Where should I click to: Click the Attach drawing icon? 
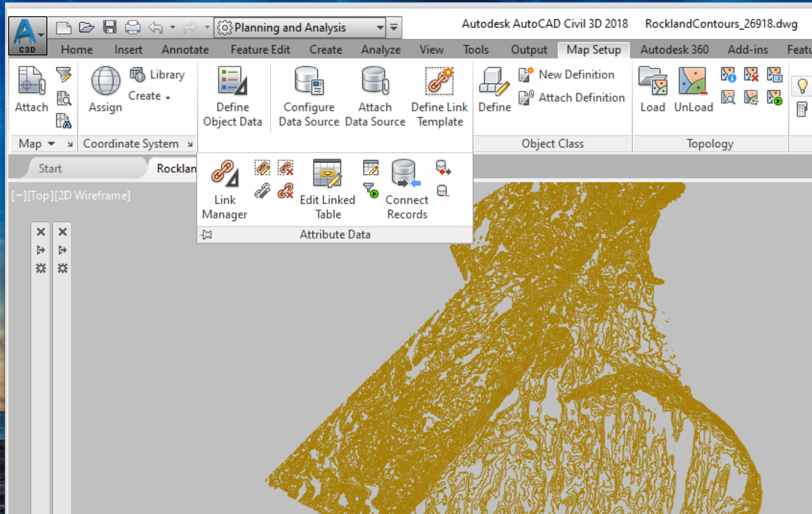31,81
